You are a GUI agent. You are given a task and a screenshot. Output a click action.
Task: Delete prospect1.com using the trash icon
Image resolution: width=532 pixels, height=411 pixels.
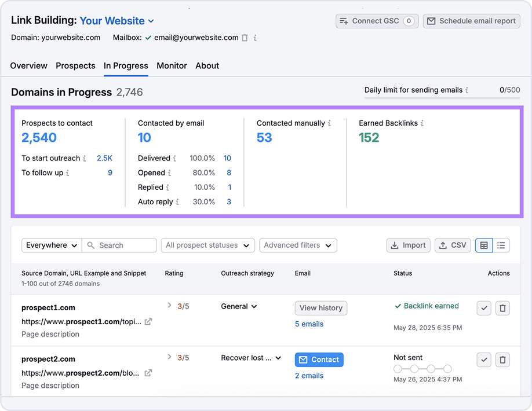(502, 308)
